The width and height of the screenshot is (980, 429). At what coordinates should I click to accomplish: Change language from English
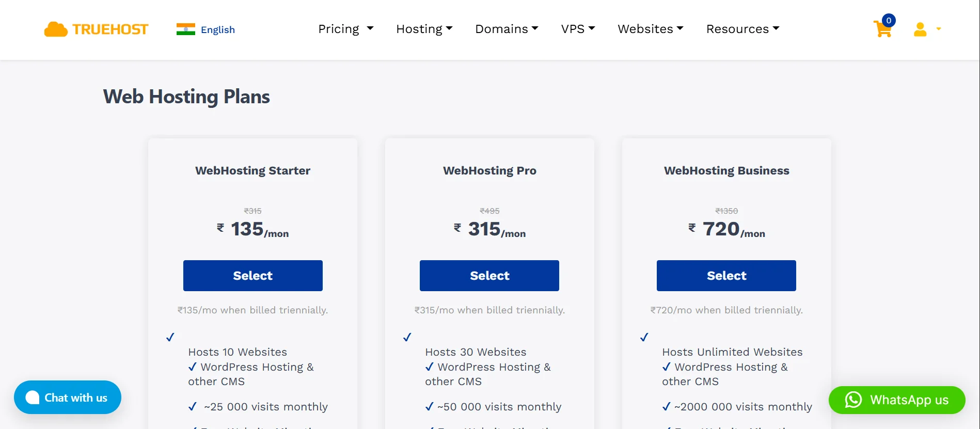(x=218, y=29)
